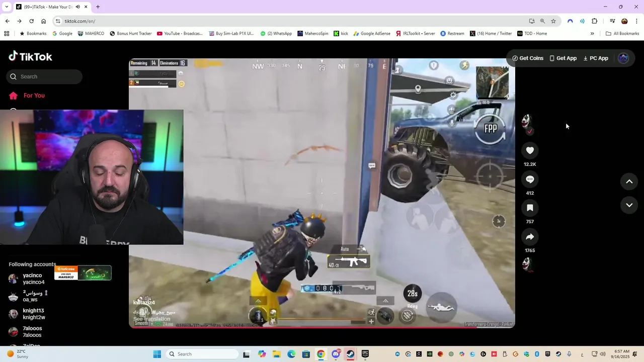
Task: Open Chrome from taskbar
Action: click(320, 354)
